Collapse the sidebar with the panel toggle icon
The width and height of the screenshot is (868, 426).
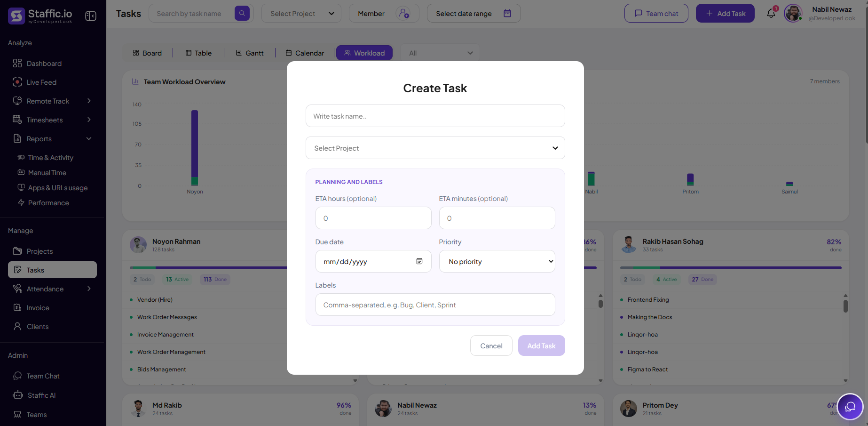(x=91, y=16)
